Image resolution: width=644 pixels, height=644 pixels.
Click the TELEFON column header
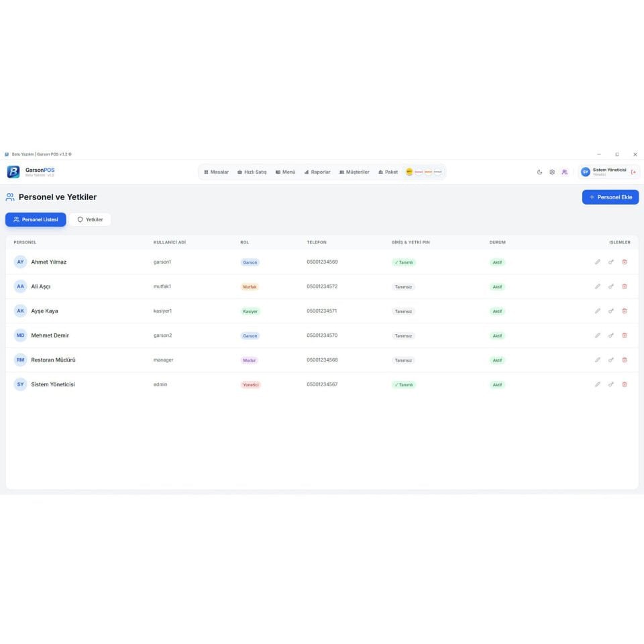pos(317,242)
